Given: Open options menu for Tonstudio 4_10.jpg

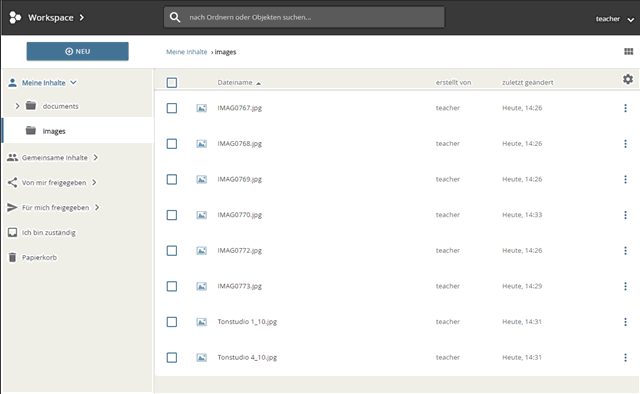Looking at the screenshot, I should pos(625,358).
